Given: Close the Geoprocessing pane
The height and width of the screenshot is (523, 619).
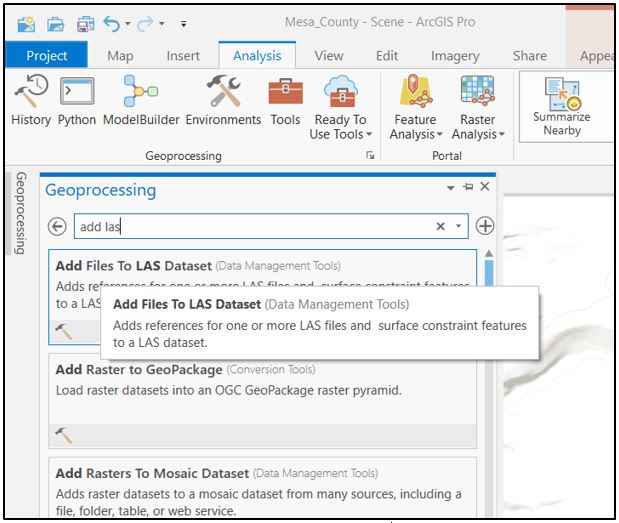Looking at the screenshot, I should pyautogui.click(x=485, y=186).
